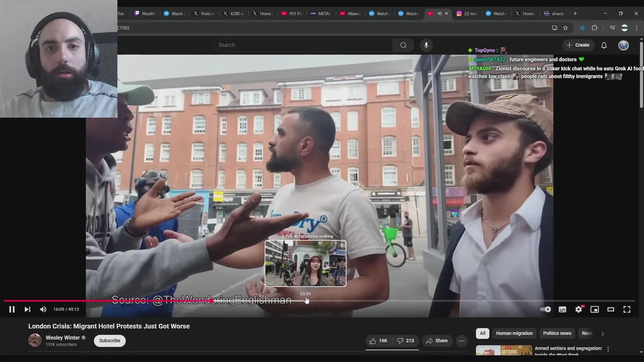Open the YouTube account avatar menu
This screenshot has width=644, height=362.
point(623,45)
